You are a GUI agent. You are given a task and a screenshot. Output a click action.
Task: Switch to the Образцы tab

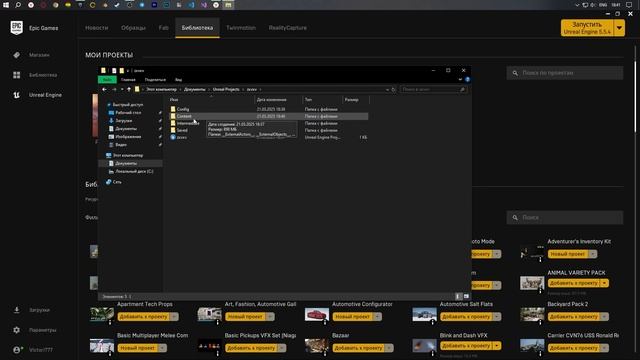133,28
